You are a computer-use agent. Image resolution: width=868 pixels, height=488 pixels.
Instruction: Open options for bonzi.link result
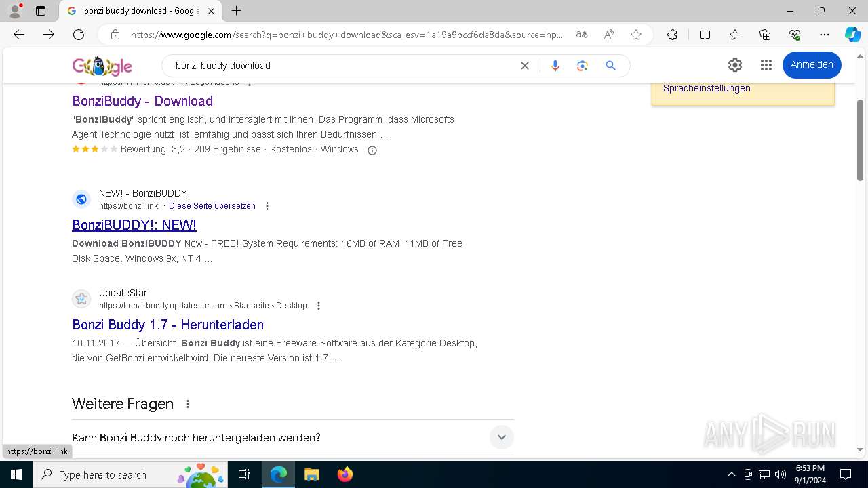(267, 206)
